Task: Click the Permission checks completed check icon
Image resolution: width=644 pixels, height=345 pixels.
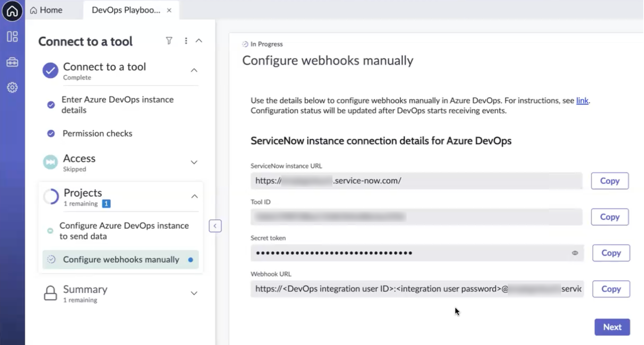Action: (51, 133)
